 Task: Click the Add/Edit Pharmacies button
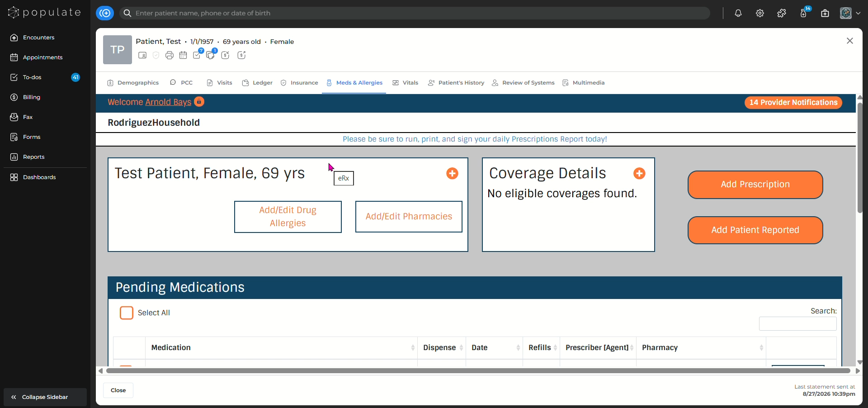(x=409, y=217)
